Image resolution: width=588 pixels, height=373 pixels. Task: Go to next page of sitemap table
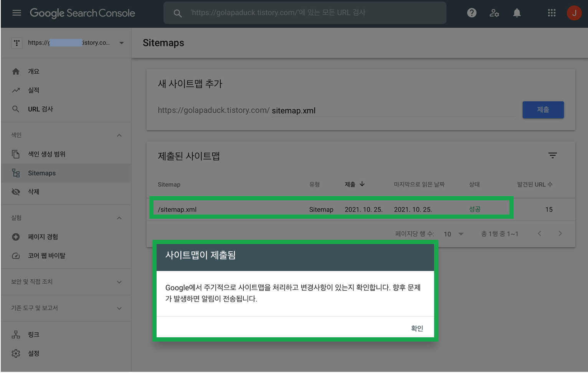coord(560,233)
